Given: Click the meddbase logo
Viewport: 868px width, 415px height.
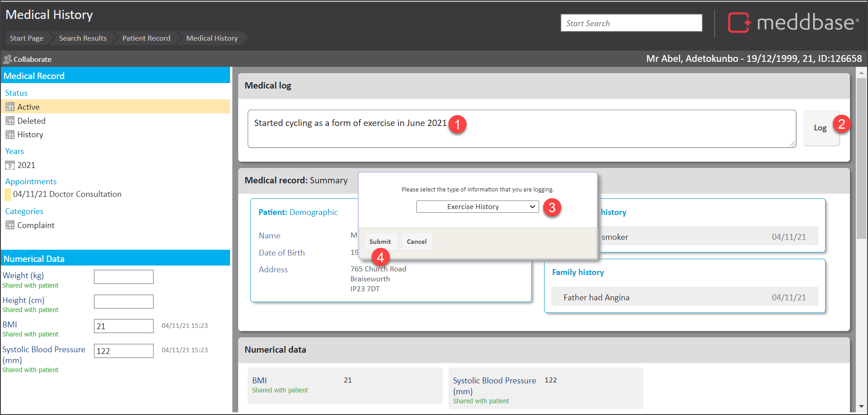Looking at the screenshot, I should pyautogui.click(x=793, y=23).
